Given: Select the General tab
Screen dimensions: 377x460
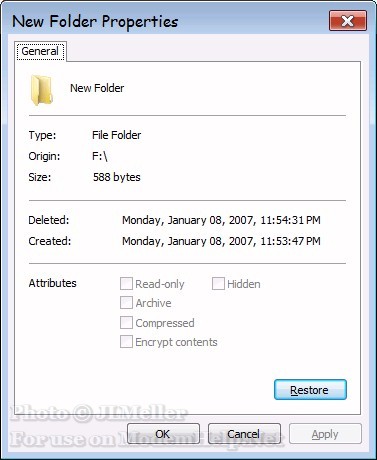Looking at the screenshot, I should pos(40,51).
